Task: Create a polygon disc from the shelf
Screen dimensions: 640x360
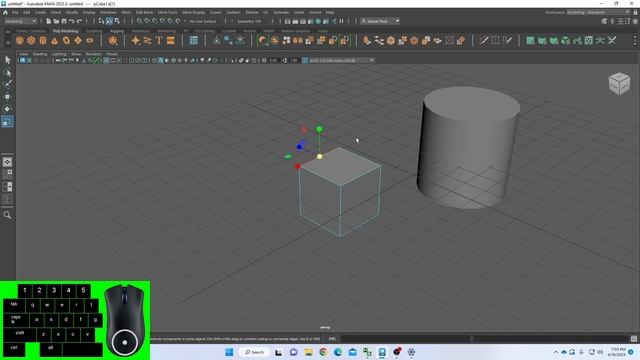Action: [89, 40]
